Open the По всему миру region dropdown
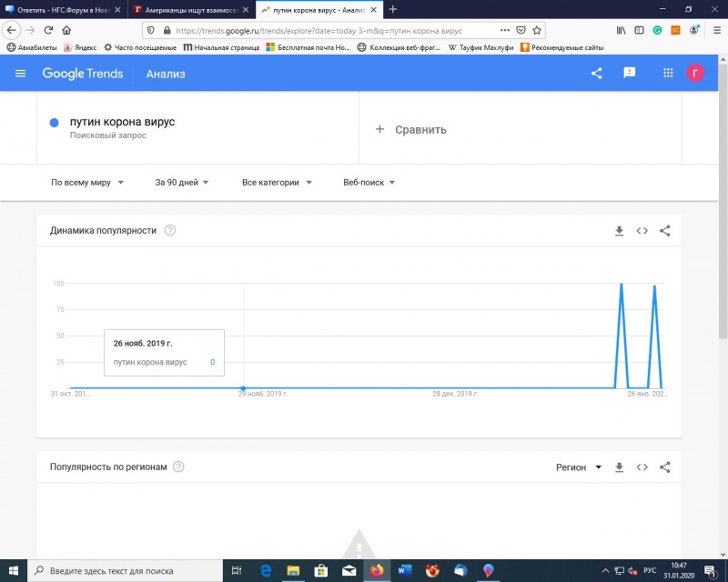Image resolution: width=728 pixels, height=582 pixels. click(87, 183)
